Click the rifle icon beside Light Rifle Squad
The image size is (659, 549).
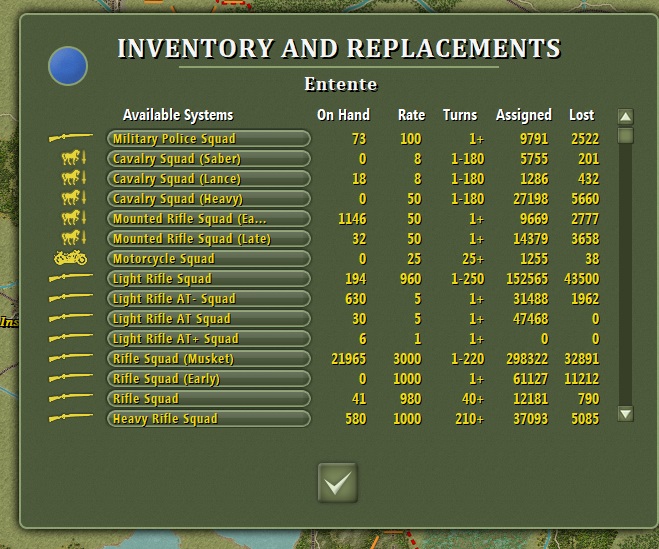(71, 277)
